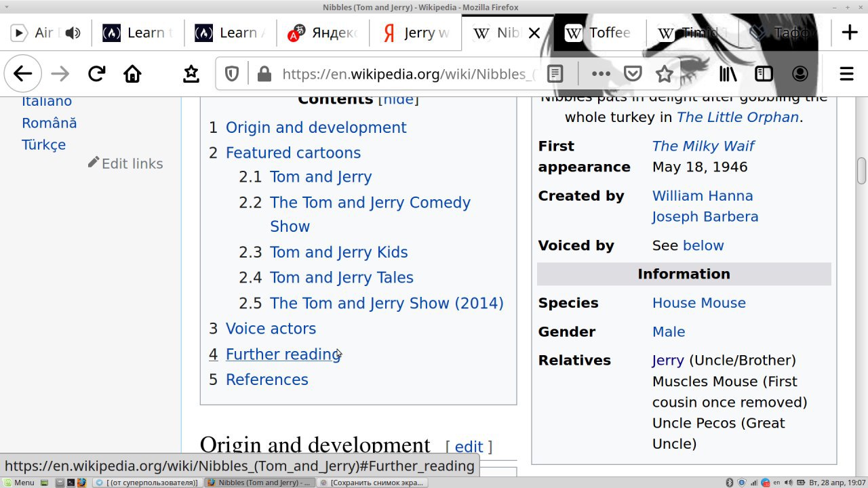Save page to Pocket
This screenshot has height=488, width=868.
click(633, 73)
